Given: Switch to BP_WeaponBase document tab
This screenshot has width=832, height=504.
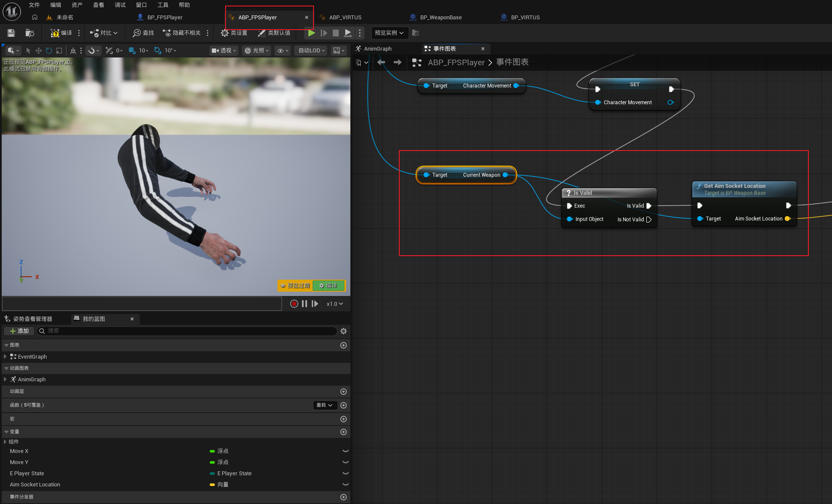Looking at the screenshot, I should (x=441, y=18).
